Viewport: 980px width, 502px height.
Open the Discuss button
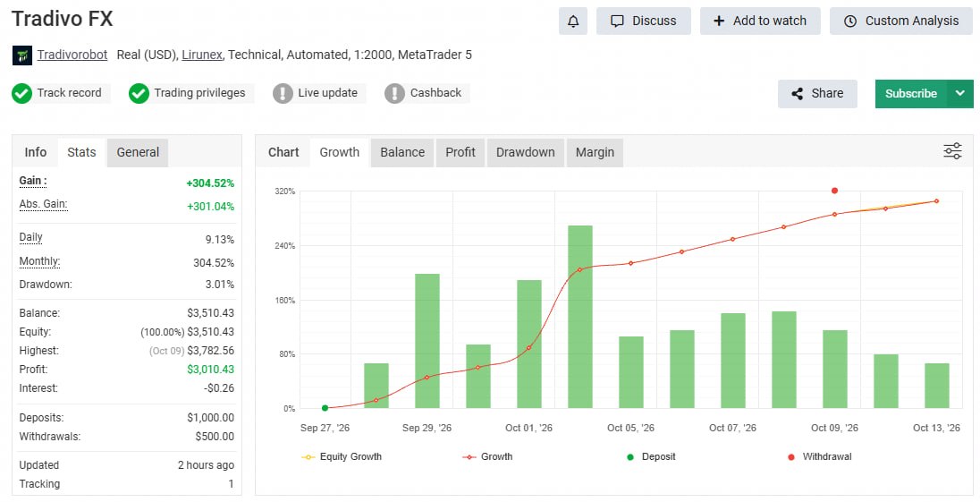(643, 21)
